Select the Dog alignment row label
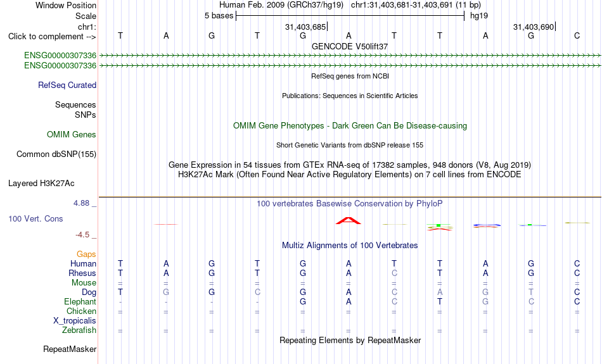This screenshot has width=602, height=364. [89, 292]
